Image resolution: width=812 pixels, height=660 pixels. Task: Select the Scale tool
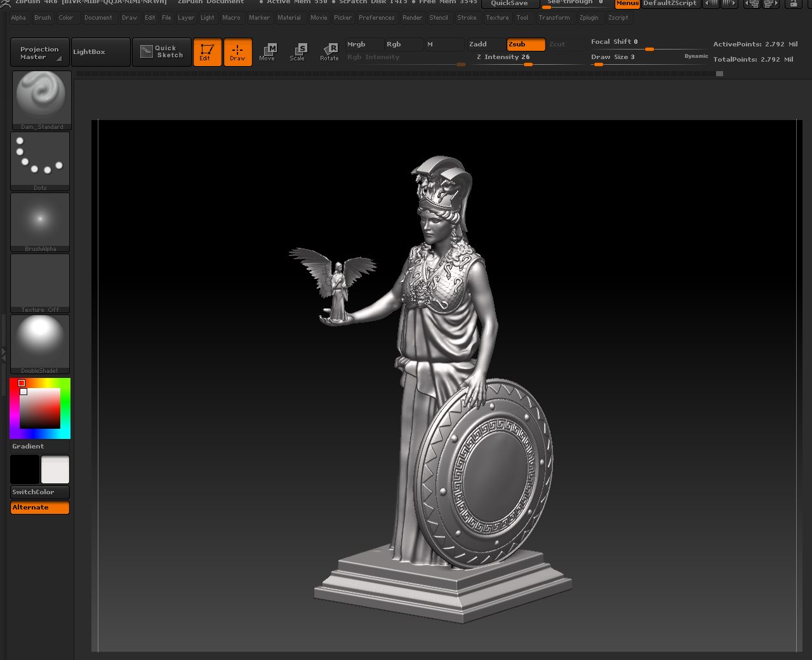click(x=298, y=52)
